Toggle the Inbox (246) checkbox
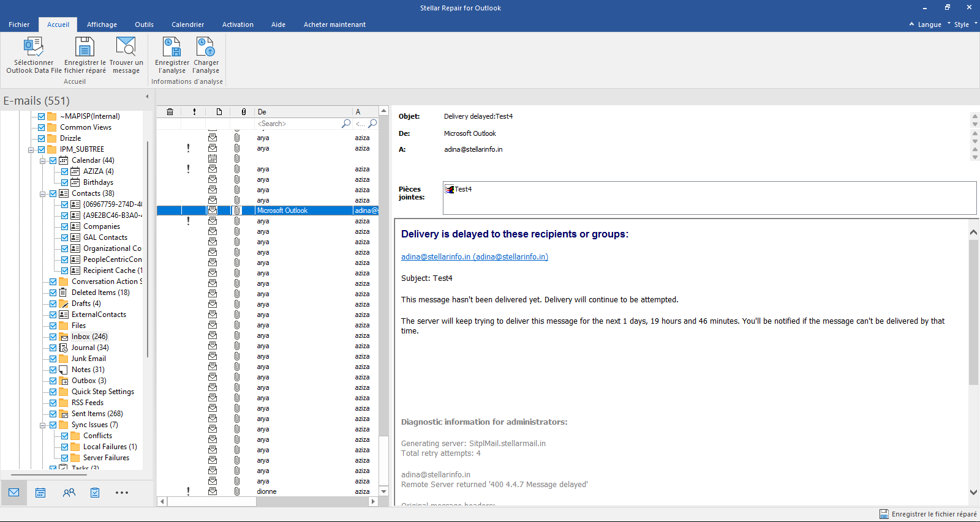This screenshot has height=522, width=980. (x=53, y=337)
